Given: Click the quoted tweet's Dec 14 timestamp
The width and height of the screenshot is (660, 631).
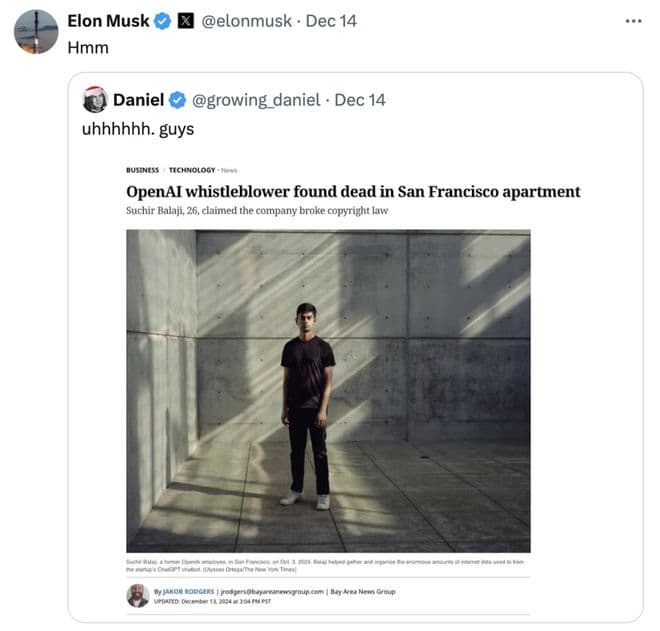Looking at the screenshot, I should coord(360,100).
